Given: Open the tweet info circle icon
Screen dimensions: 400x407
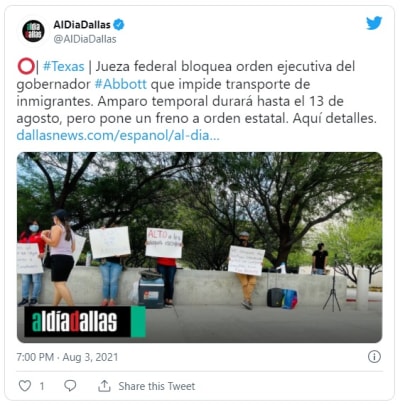Looking at the screenshot, I should (x=374, y=357).
